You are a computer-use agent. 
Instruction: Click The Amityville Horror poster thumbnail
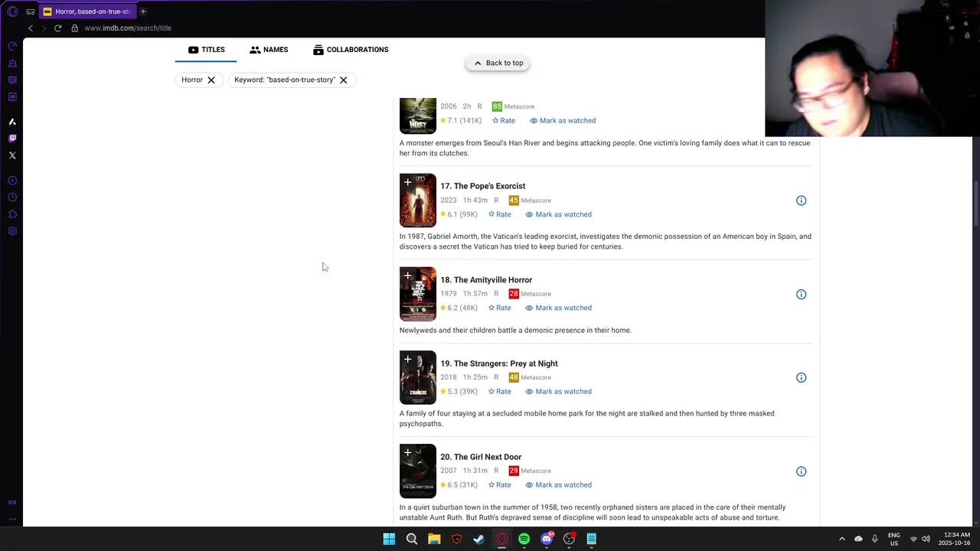(x=418, y=294)
